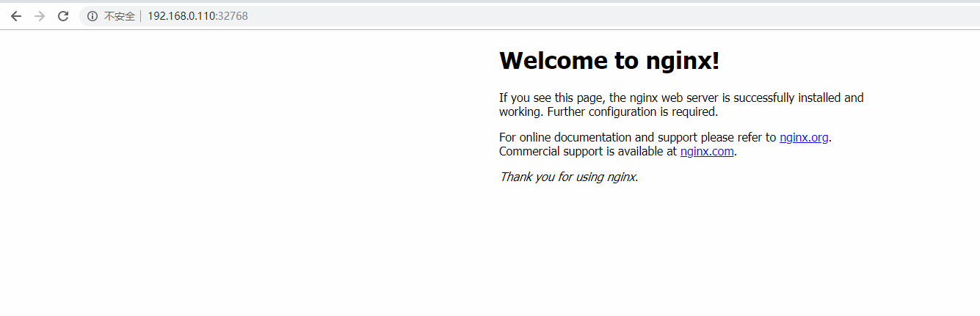
Task: Click the 'Welcome to nginx!' heading
Action: [609, 61]
